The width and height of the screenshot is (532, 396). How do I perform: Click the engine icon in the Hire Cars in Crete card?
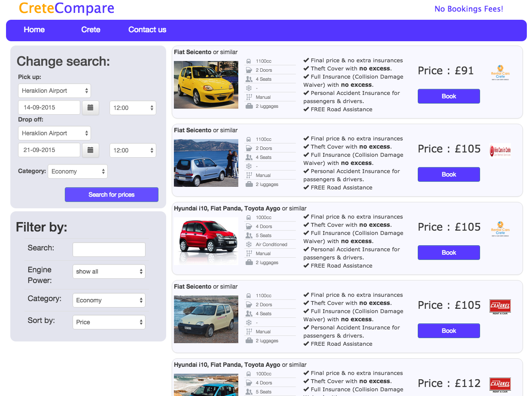(x=249, y=139)
